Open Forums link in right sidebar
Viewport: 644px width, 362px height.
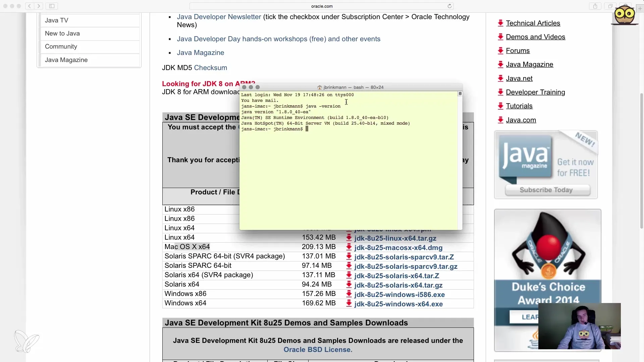pos(518,51)
